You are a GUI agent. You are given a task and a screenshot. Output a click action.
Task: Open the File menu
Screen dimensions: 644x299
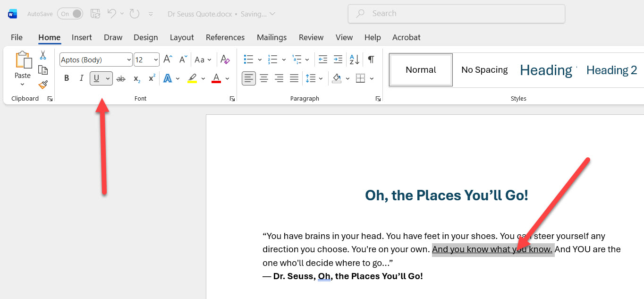[x=17, y=37]
